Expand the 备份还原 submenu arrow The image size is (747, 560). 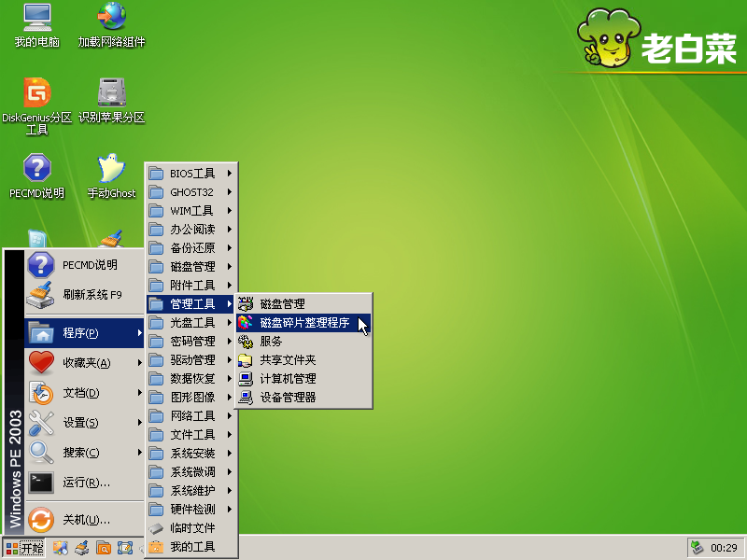pyautogui.click(x=230, y=247)
